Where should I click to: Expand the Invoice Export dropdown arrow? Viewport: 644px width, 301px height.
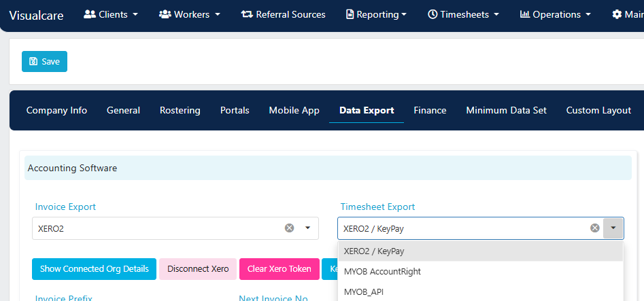(307, 228)
